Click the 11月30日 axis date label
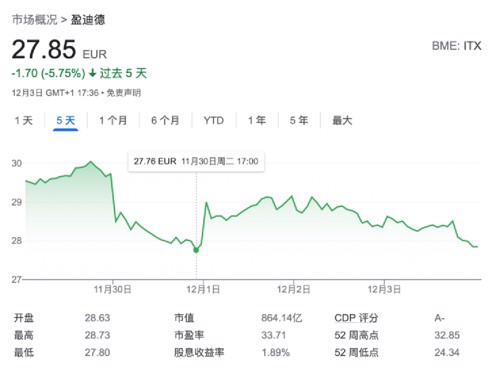 [x=113, y=289]
